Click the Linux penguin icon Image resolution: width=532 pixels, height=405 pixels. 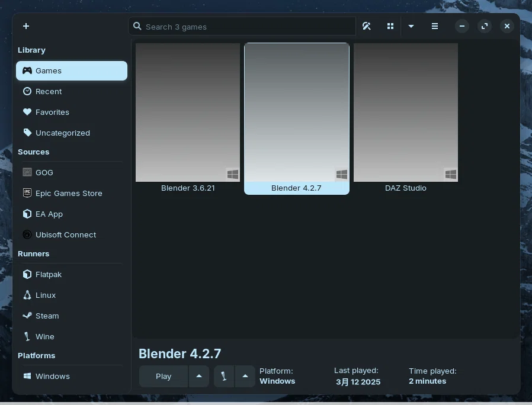(x=27, y=295)
